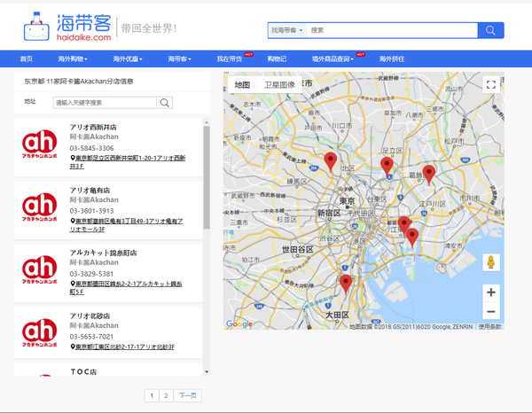The width and height of the screenshot is (532, 413).
Task: Open address link for アルカキット錦糸町店
Action: tap(126, 288)
